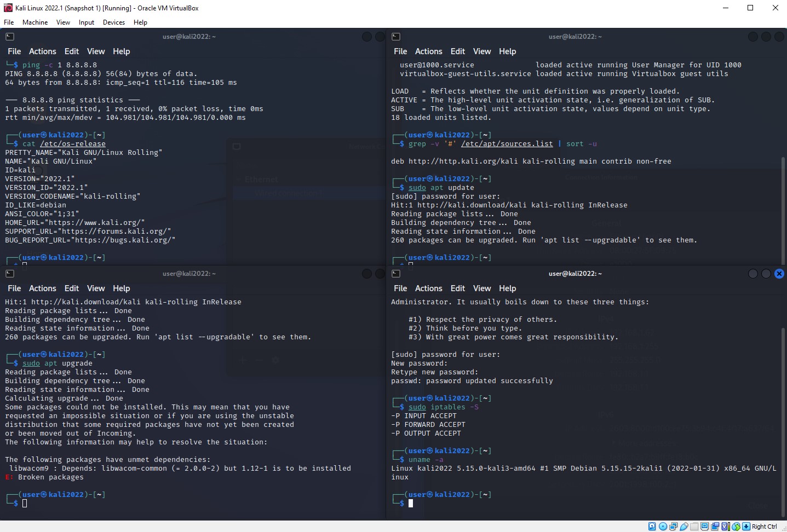Click the terminal icon in top-left terminal title bar
Screen dimensions: 787x532
click(x=10, y=37)
